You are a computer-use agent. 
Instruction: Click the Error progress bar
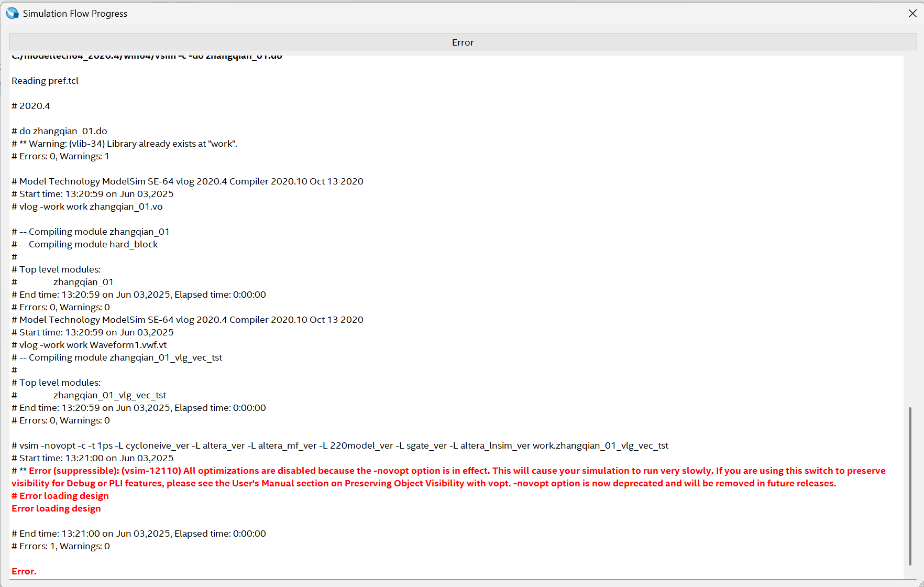point(463,42)
